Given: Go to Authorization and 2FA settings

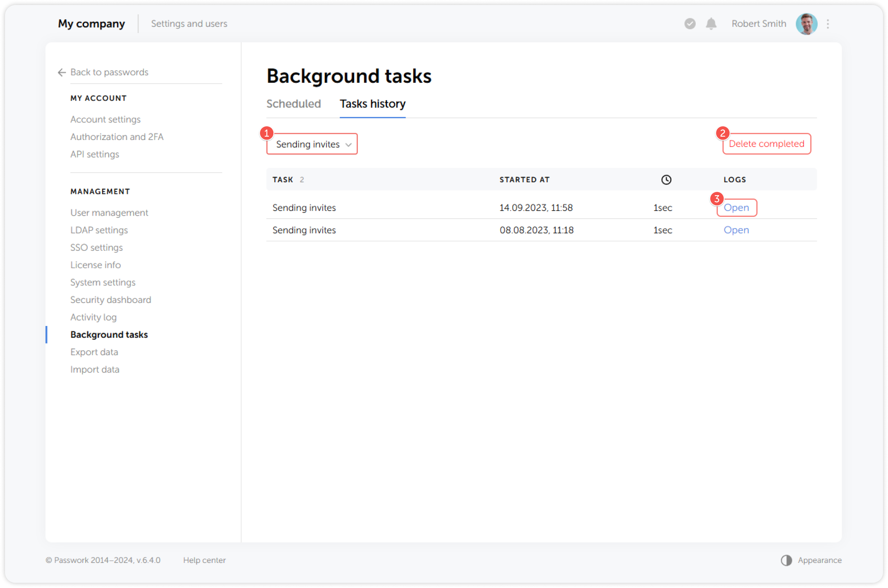Looking at the screenshot, I should (x=117, y=137).
